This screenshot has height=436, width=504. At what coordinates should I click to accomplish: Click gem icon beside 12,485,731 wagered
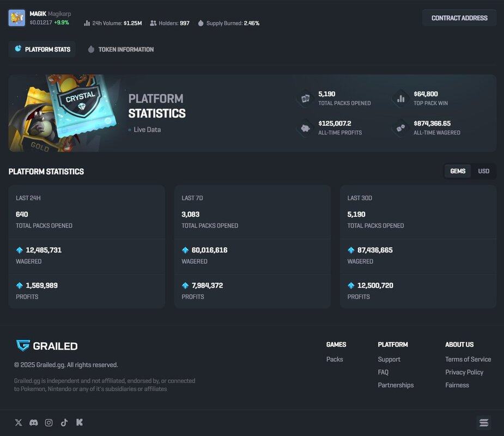[19, 250]
